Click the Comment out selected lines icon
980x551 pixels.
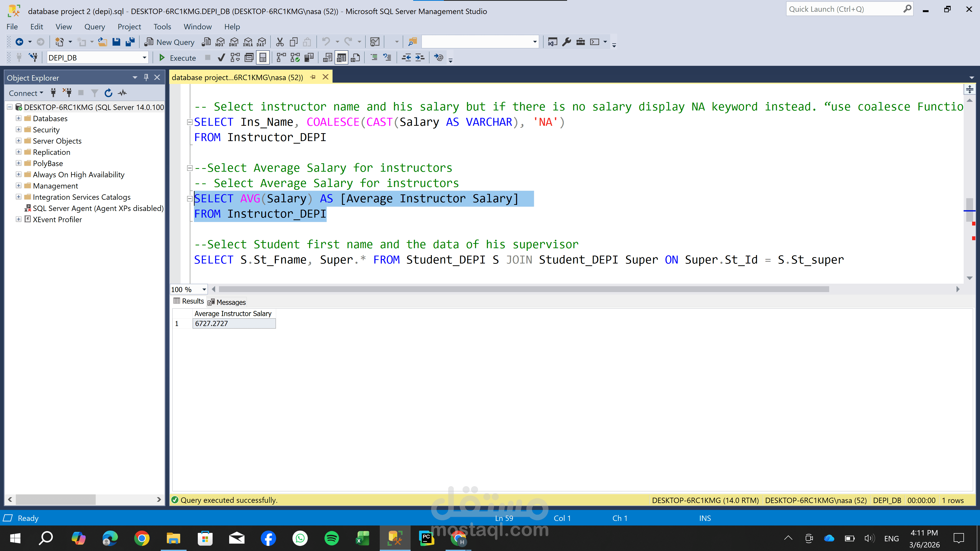pos(374,58)
